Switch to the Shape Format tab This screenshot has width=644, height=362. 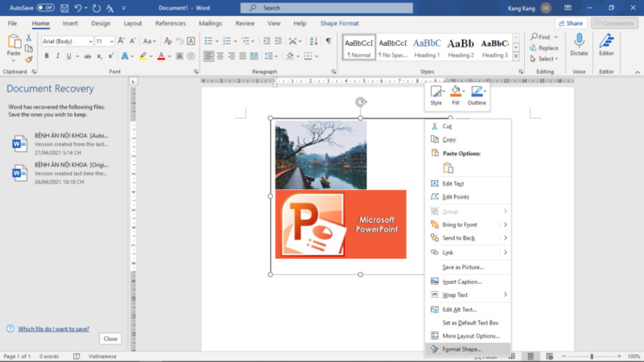pyautogui.click(x=340, y=23)
